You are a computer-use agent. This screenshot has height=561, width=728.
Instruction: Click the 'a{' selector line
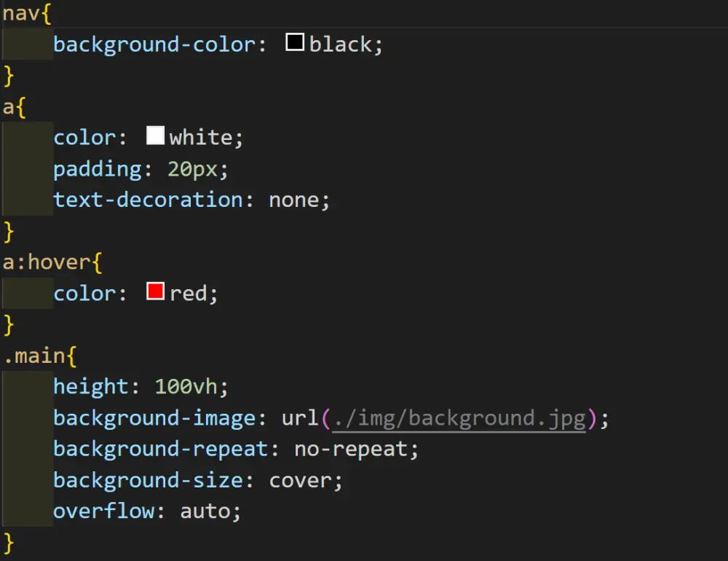15,107
